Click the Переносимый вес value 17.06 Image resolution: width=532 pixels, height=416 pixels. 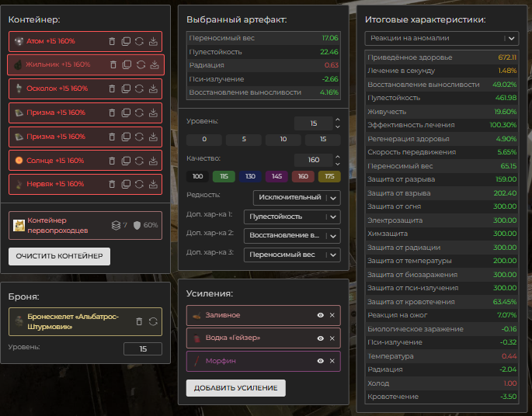(330, 38)
